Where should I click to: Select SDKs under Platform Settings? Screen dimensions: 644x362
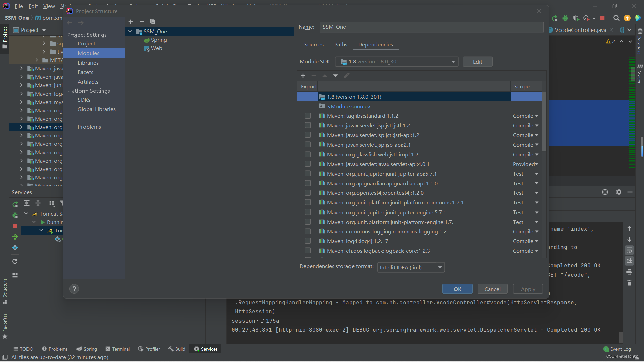(84, 100)
